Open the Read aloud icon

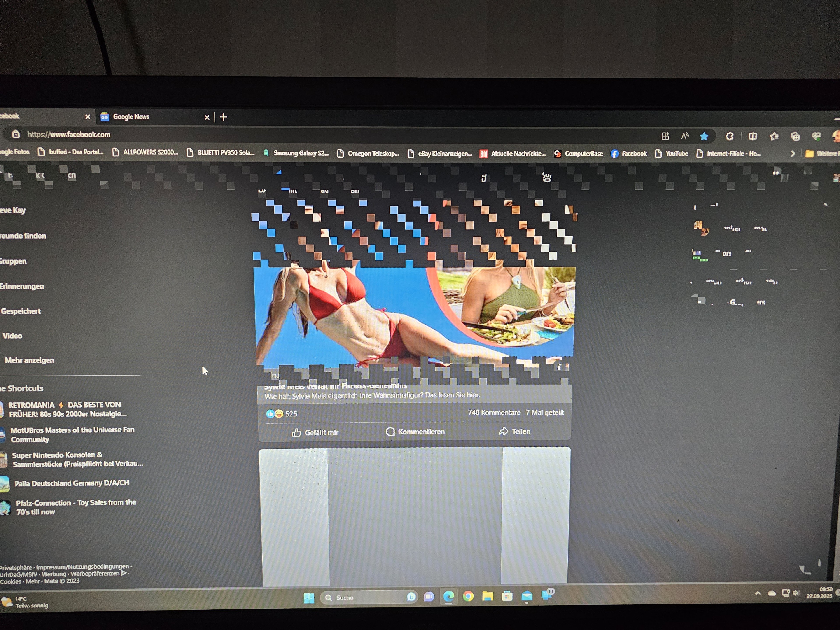click(x=685, y=136)
